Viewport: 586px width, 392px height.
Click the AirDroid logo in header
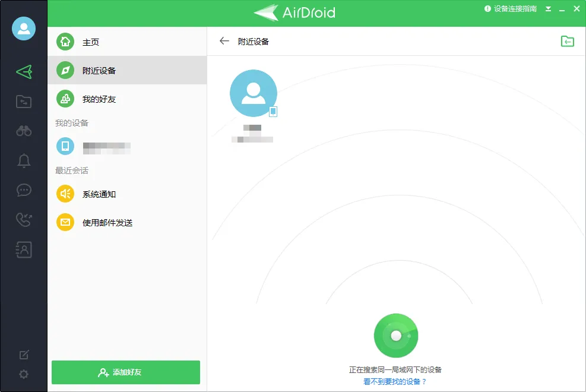(294, 12)
